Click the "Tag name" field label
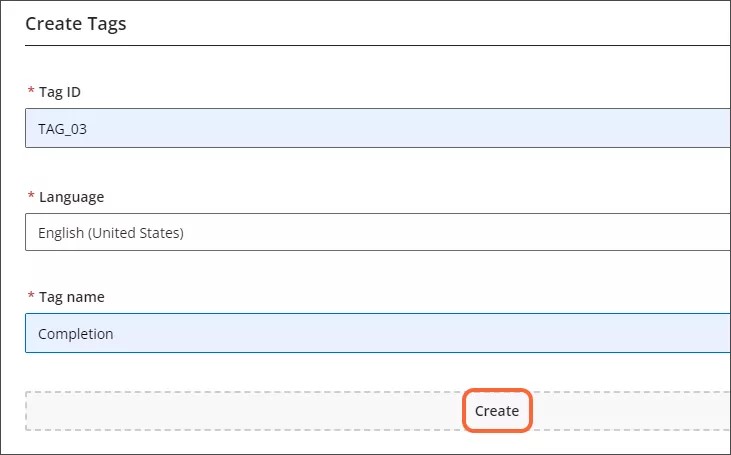Viewport: 731px width, 455px height. pyautogui.click(x=71, y=297)
